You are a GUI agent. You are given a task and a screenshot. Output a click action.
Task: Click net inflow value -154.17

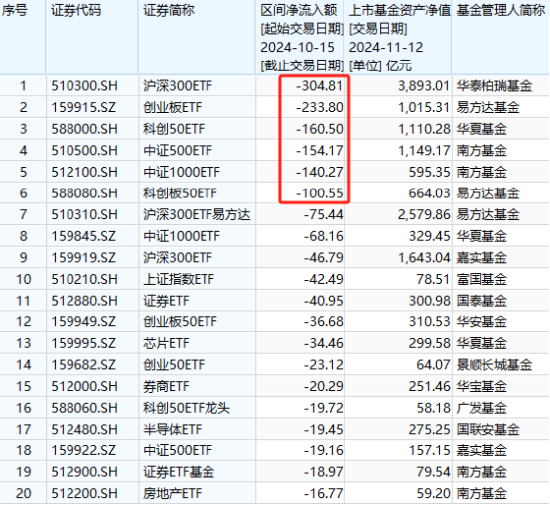tap(319, 150)
